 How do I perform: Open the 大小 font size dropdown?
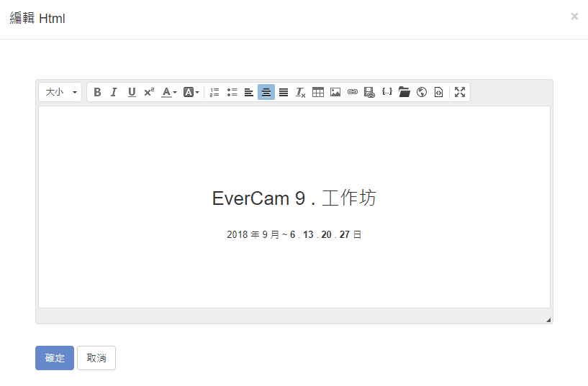pos(60,92)
